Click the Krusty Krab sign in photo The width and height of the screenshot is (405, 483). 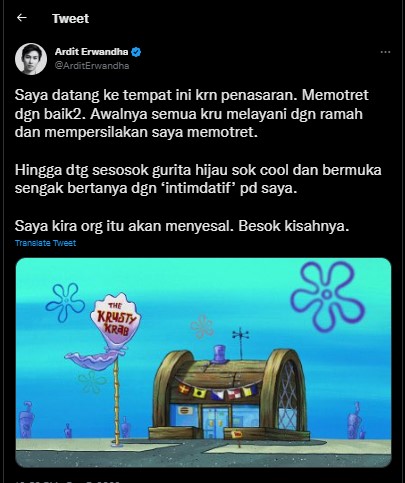[115, 320]
